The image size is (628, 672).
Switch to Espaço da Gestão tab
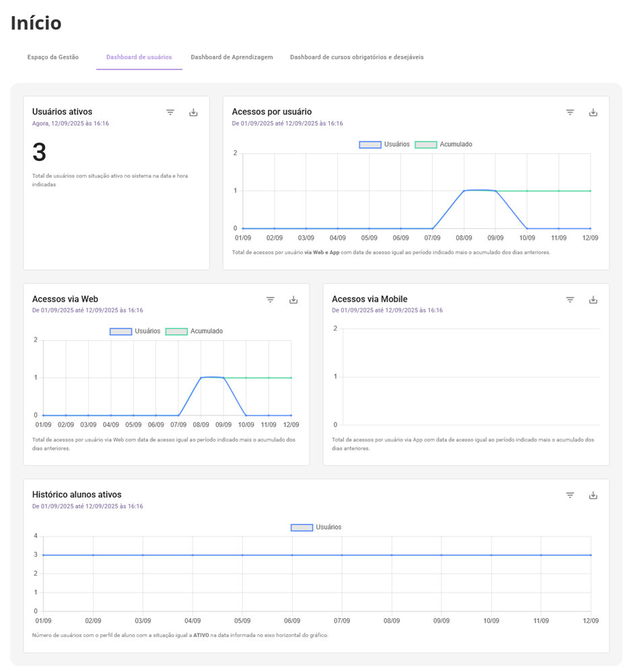click(53, 57)
